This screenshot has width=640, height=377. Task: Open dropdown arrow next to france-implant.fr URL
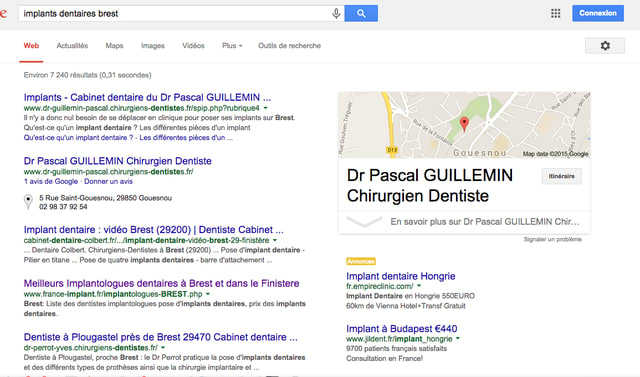208,294
